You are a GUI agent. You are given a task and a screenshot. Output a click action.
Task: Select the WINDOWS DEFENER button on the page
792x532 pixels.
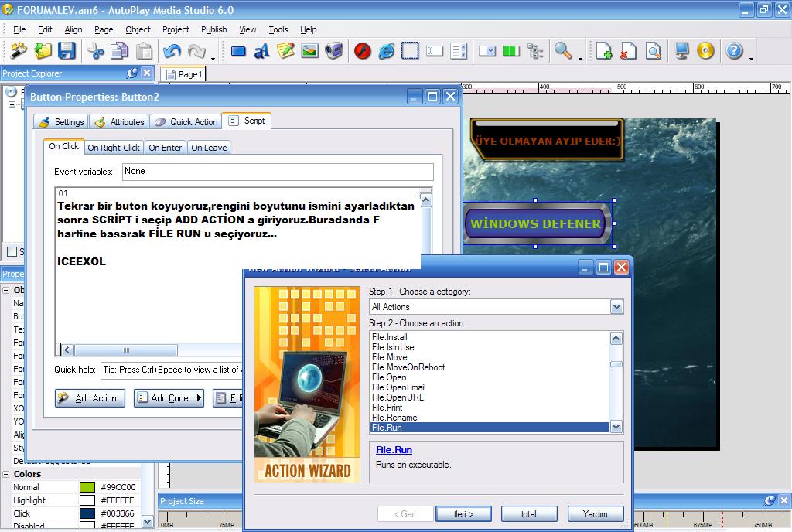535,223
